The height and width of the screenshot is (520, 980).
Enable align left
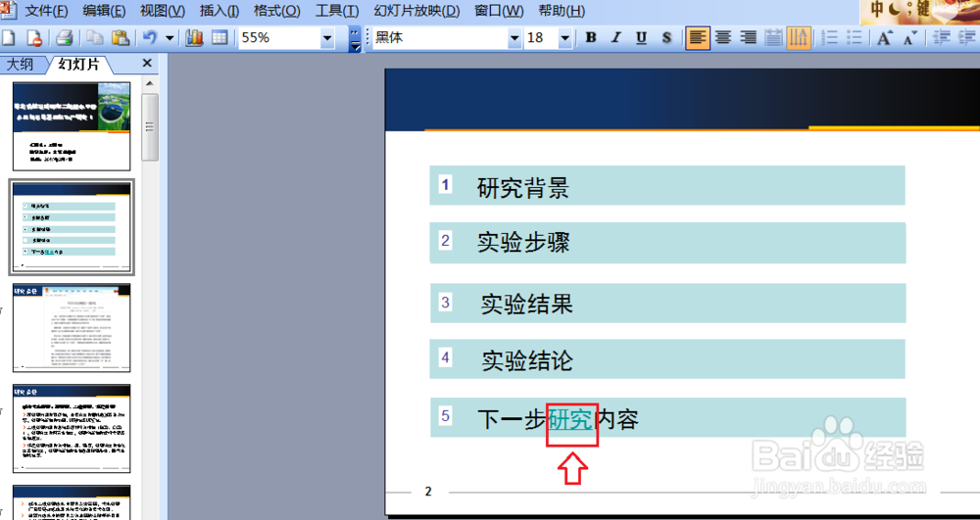tap(698, 38)
